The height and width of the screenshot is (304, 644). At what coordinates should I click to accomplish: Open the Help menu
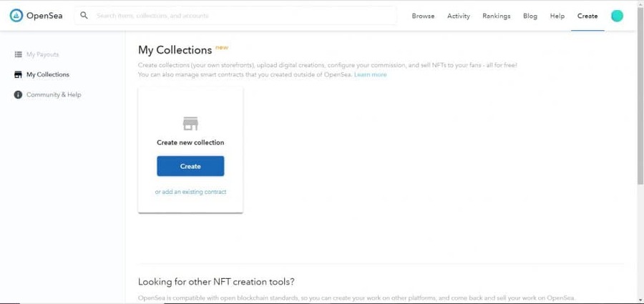(x=557, y=16)
